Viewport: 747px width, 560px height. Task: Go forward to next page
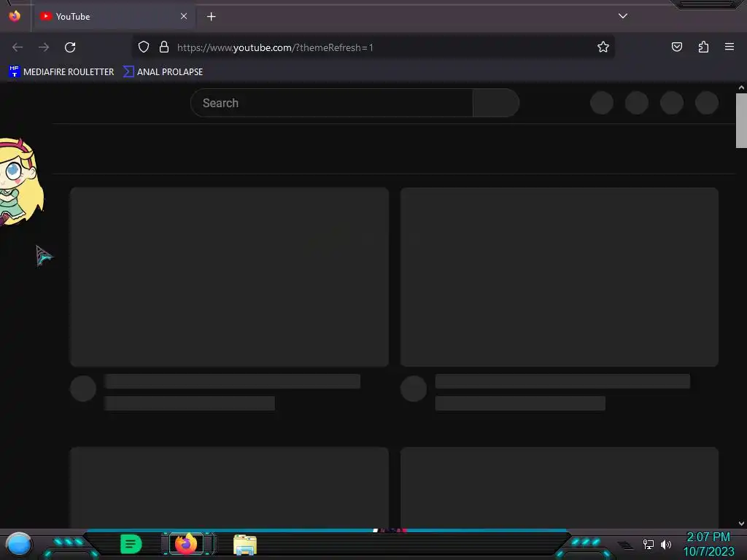[x=44, y=47]
